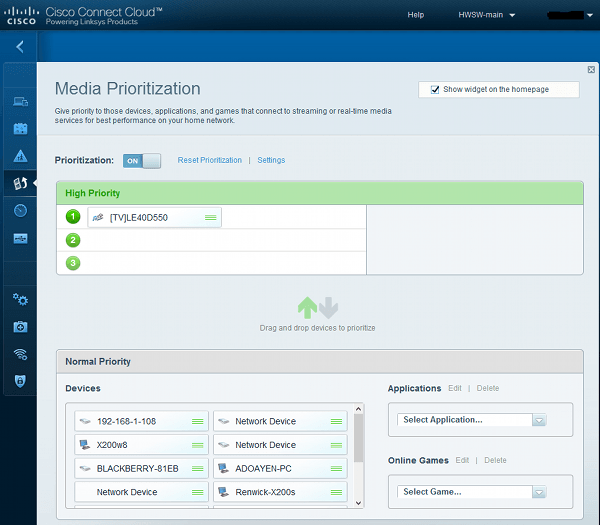Image resolution: width=600 pixels, height=525 pixels.
Task: Expand the Select Game dropdown
Action: click(x=539, y=492)
